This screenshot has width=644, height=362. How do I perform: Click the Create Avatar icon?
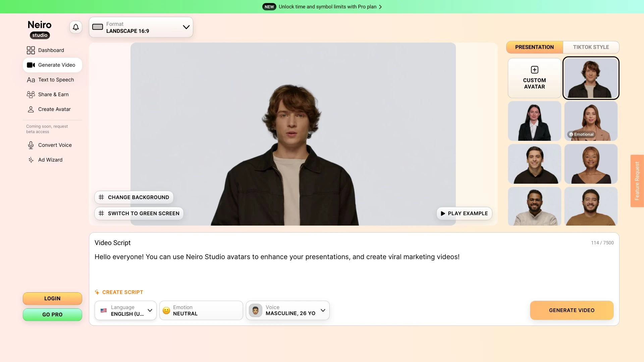tap(31, 109)
